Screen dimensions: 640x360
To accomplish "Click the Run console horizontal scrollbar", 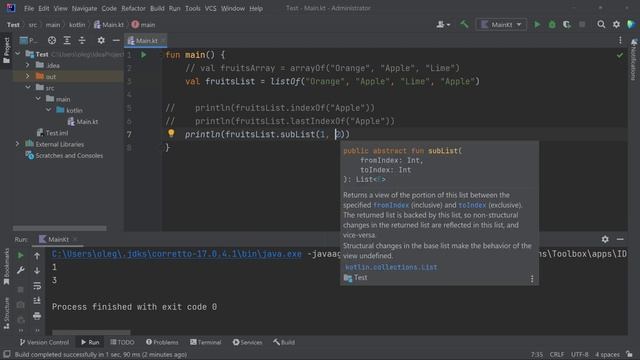I will click(91, 332).
